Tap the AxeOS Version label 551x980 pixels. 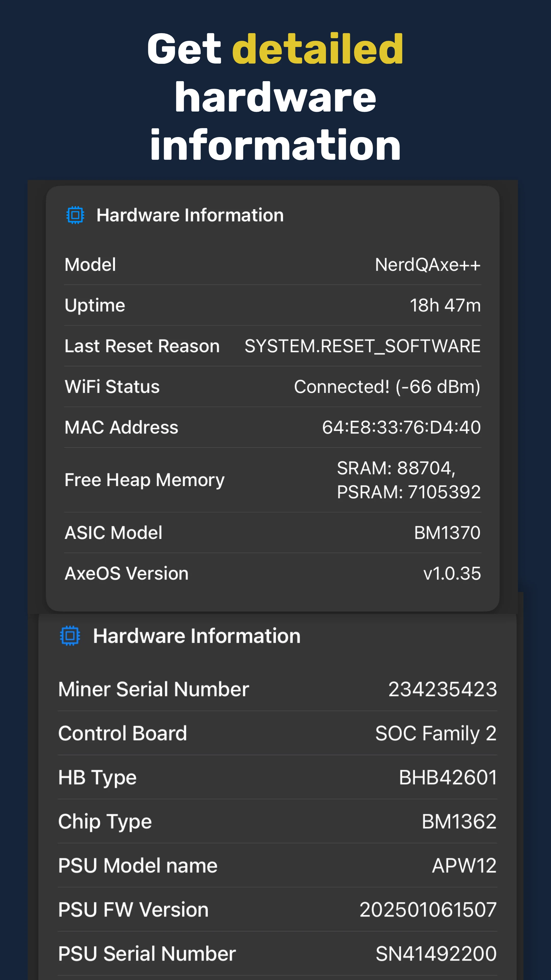click(x=127, y=573)
